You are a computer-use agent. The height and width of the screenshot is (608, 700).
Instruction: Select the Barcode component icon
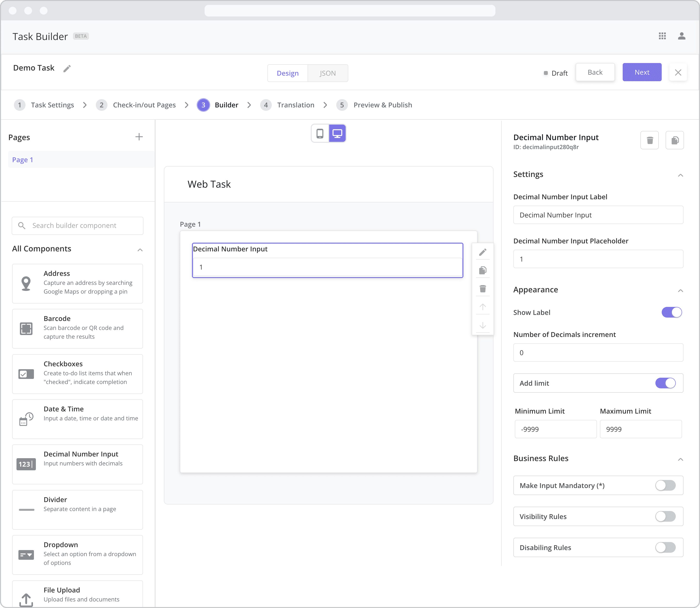coord(26,329)
